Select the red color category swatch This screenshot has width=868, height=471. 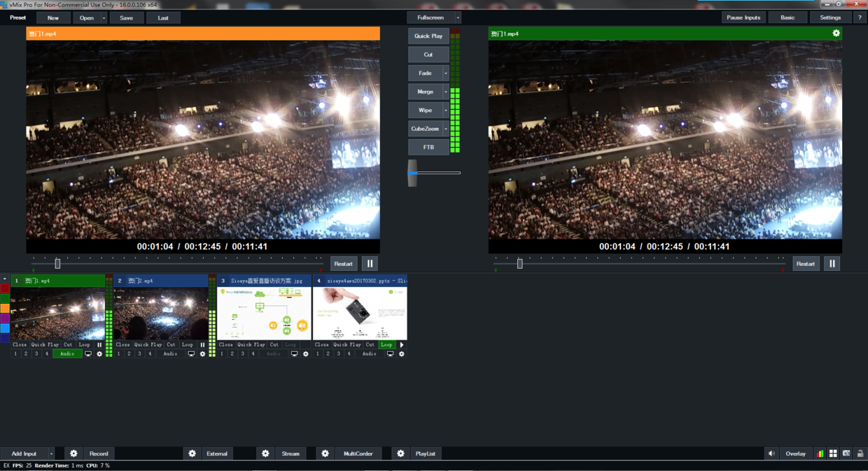(5, 288)
